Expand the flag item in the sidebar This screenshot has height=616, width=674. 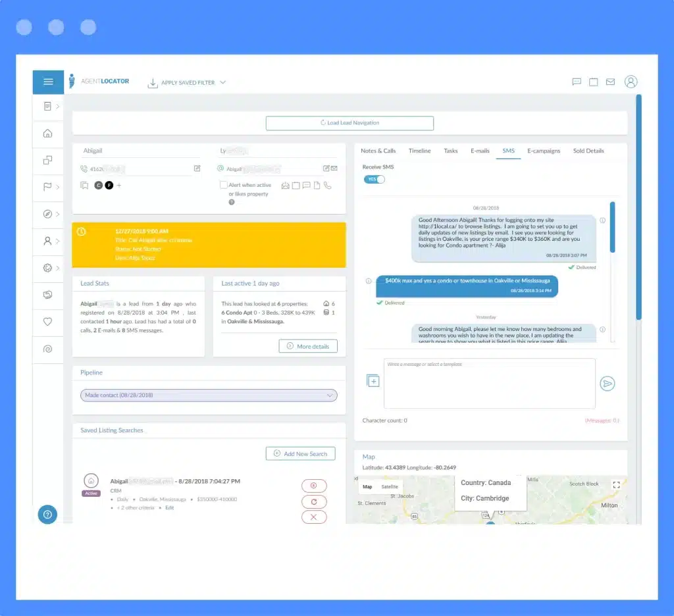click(50, 187)
